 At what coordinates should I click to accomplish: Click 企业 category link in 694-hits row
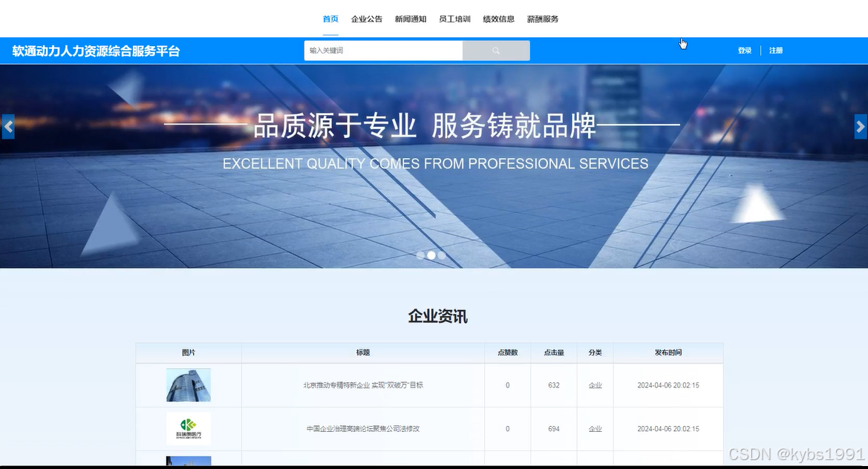click(x=595, y=429)
